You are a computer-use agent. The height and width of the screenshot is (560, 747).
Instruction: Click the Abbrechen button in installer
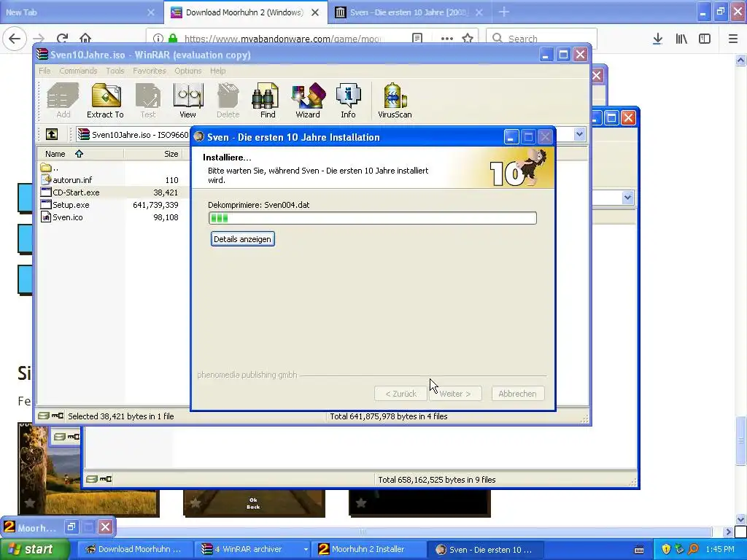click(517, 394)
